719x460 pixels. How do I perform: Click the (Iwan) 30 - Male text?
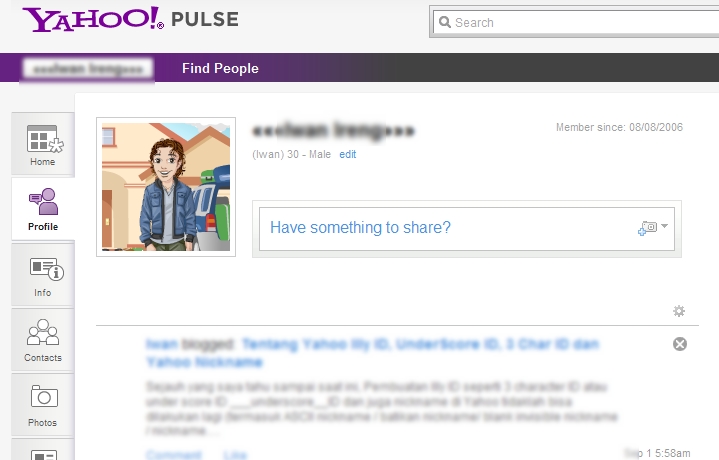[x=291, y=155]
